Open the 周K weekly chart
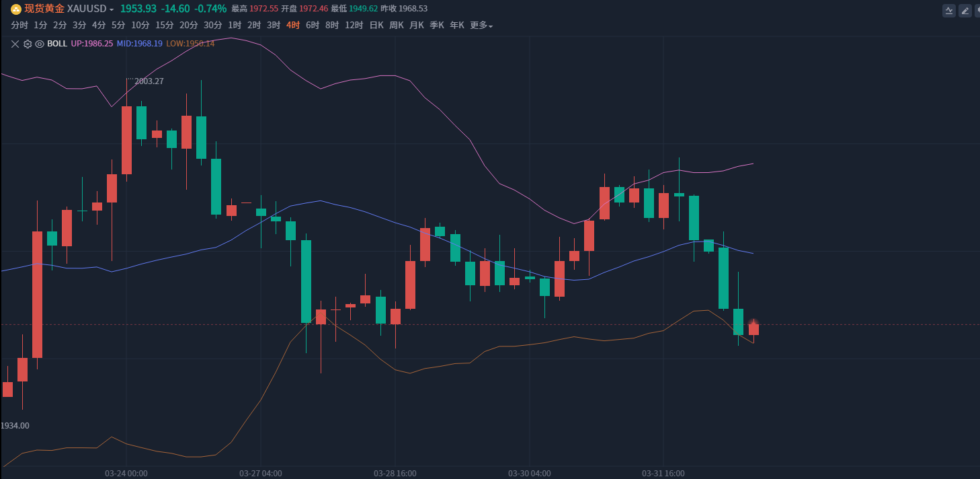980x479 pixels. 397,26
